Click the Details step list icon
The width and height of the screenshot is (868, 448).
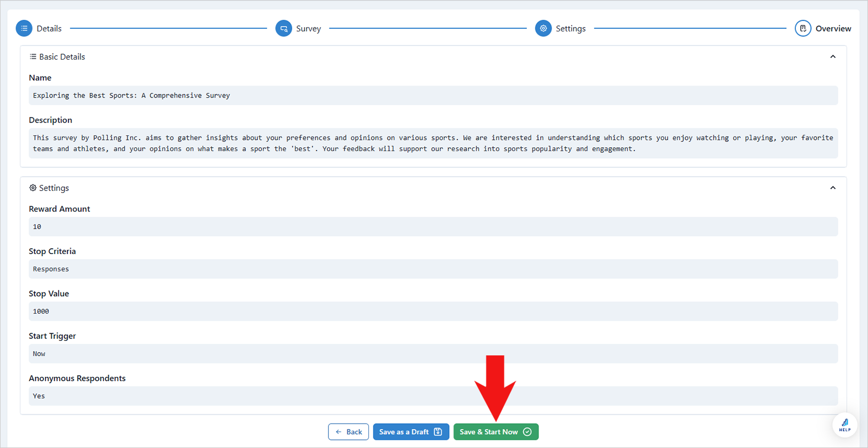[24, 28]
